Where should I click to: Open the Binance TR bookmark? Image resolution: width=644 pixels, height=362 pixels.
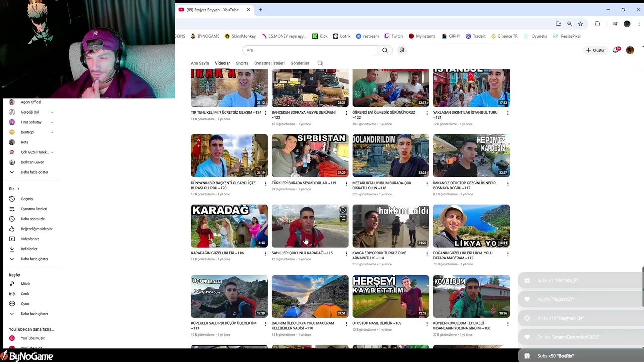point(504,36)
